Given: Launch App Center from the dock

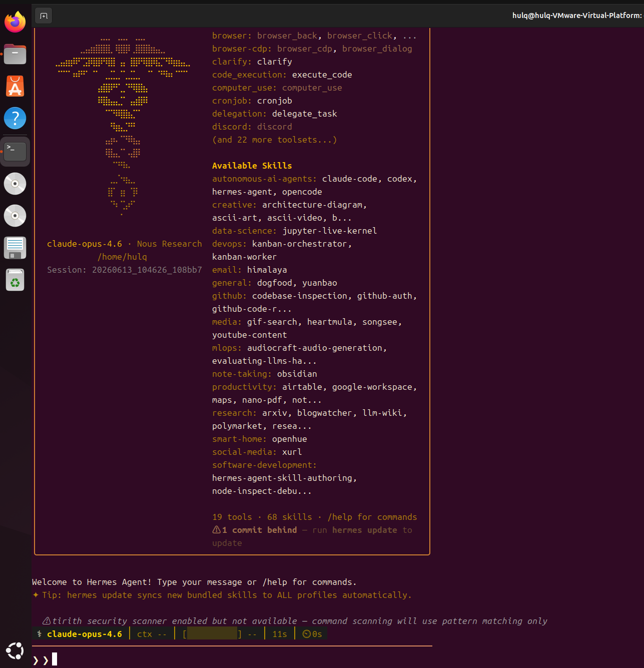Looking at the screenshot, I should click(15, 86).
